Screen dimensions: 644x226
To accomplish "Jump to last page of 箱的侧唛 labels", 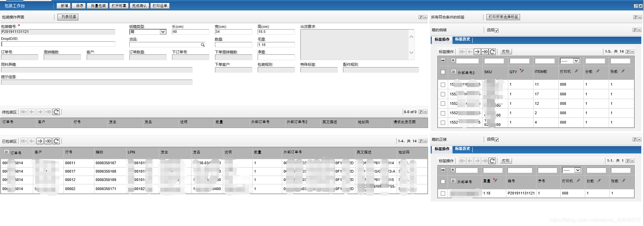I will (485, 52).
